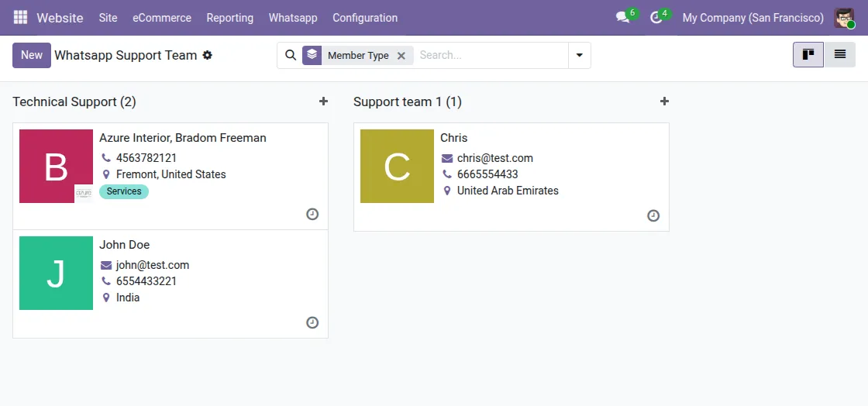Screen dimensions: 868x406
Task: Click activity clock on Chris card
Action: (653, 216)
